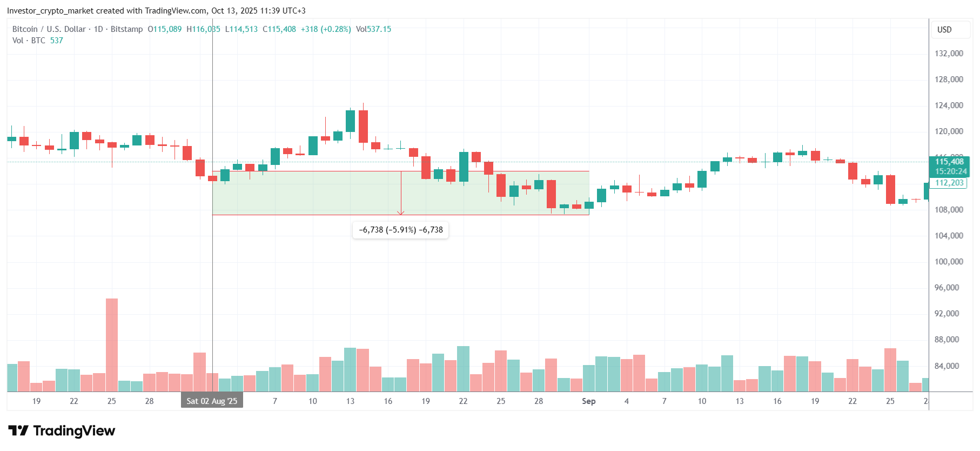Image resolution: width=980 pixels, height=451 pixels.
Task: Click the TradingView wordmark text
Action: pyautogui.click(x=74, y=430)
